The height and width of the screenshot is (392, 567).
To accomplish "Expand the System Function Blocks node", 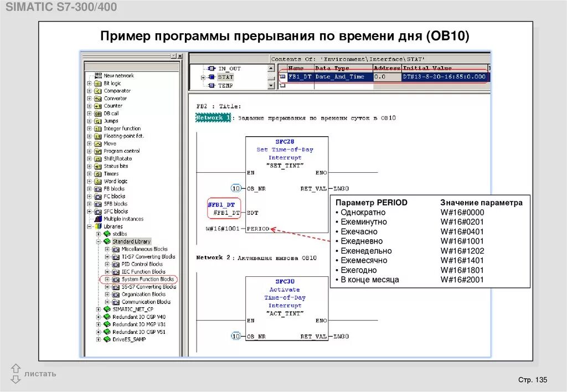I will click(x=107, y=279).
